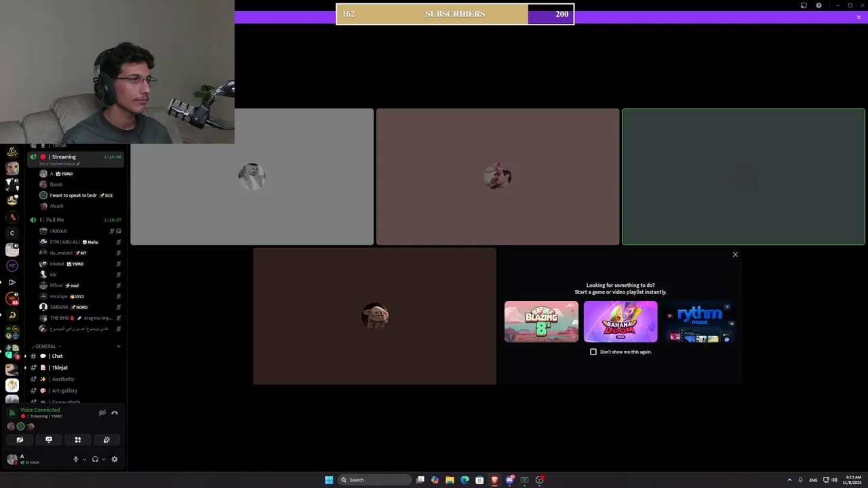Viewport: 868px width, 488px height.
Task: Launch the Banana Doom activity
Action: pos(620,321)
